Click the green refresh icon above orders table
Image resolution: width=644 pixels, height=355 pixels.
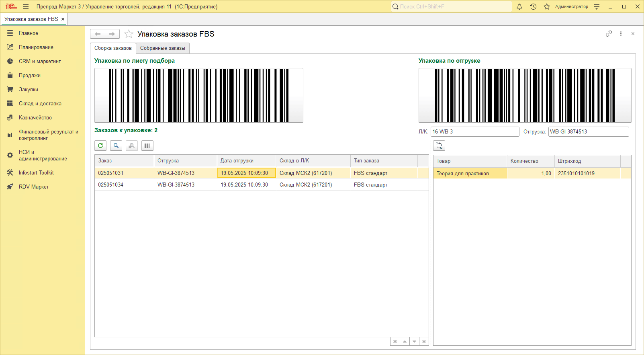[x=100, y=146]
